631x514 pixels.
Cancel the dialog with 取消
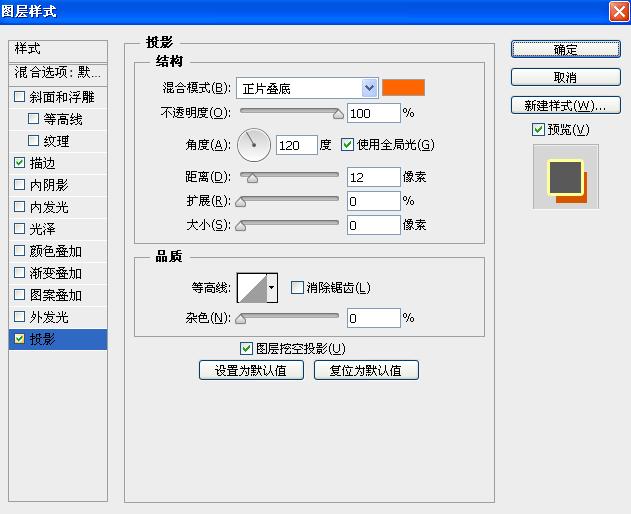click(x=566, y=77)
